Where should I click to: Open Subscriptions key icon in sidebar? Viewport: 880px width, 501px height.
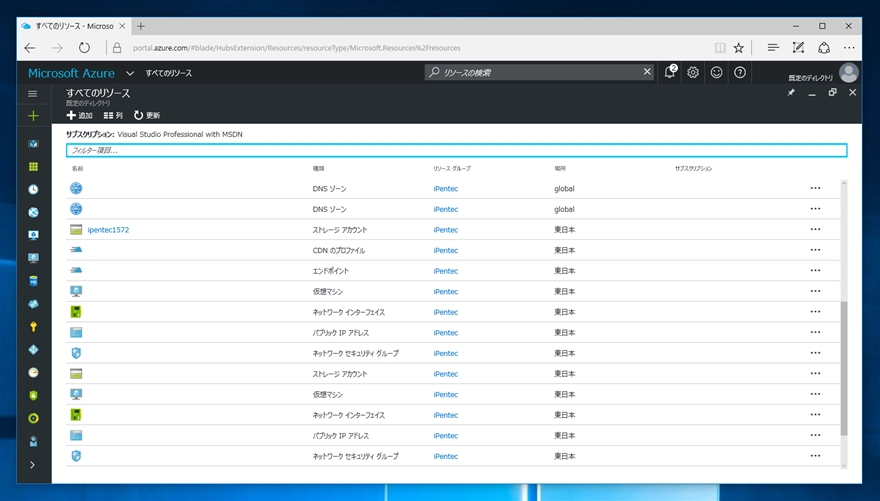coord(33,327)
